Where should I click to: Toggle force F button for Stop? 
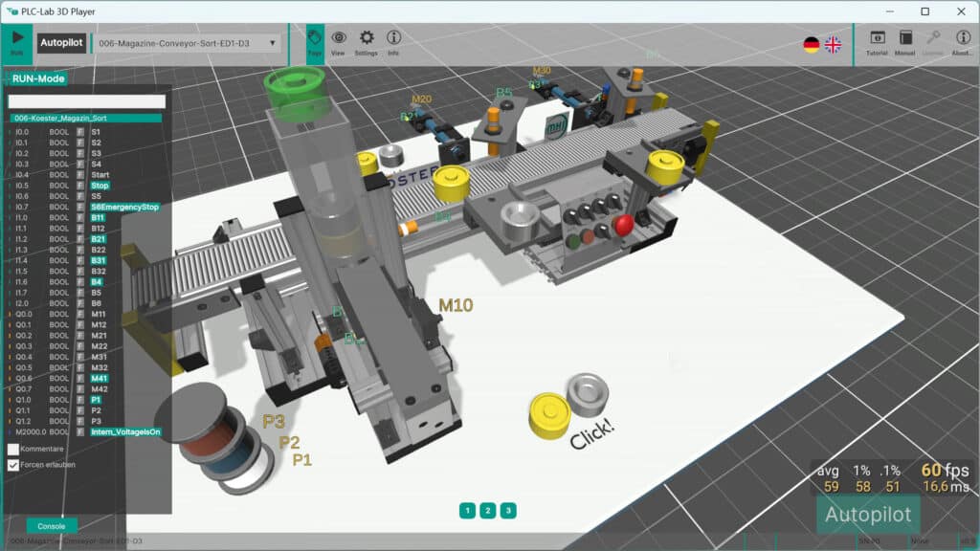pos(80,186)
